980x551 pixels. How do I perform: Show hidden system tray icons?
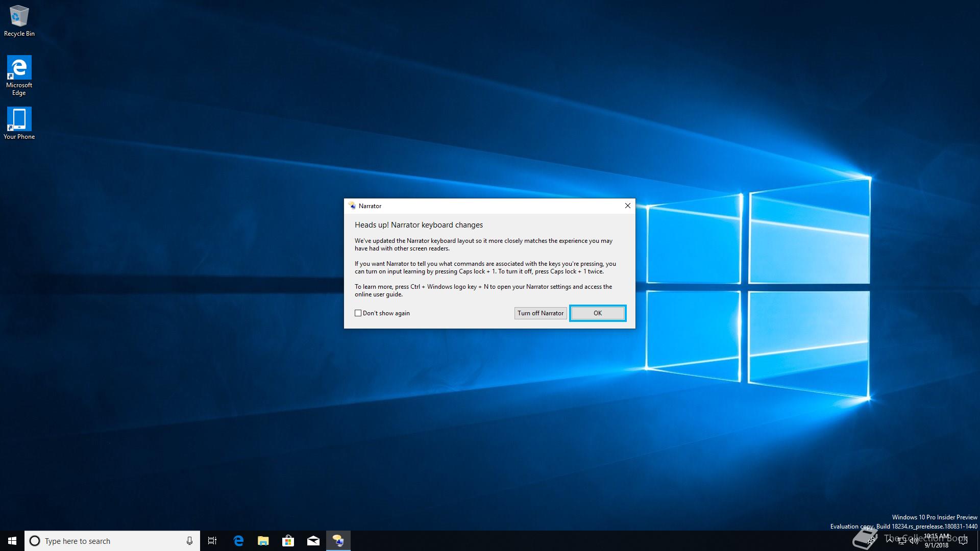(890, 540)
